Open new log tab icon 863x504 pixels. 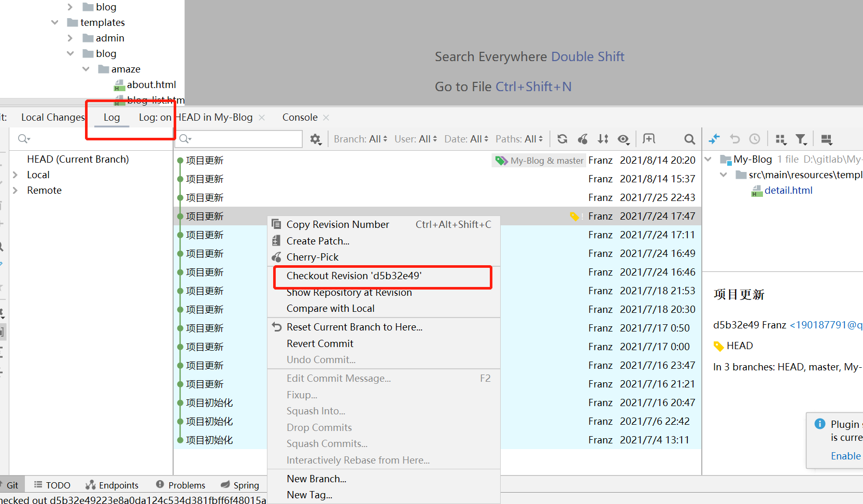tap(648, 139)
